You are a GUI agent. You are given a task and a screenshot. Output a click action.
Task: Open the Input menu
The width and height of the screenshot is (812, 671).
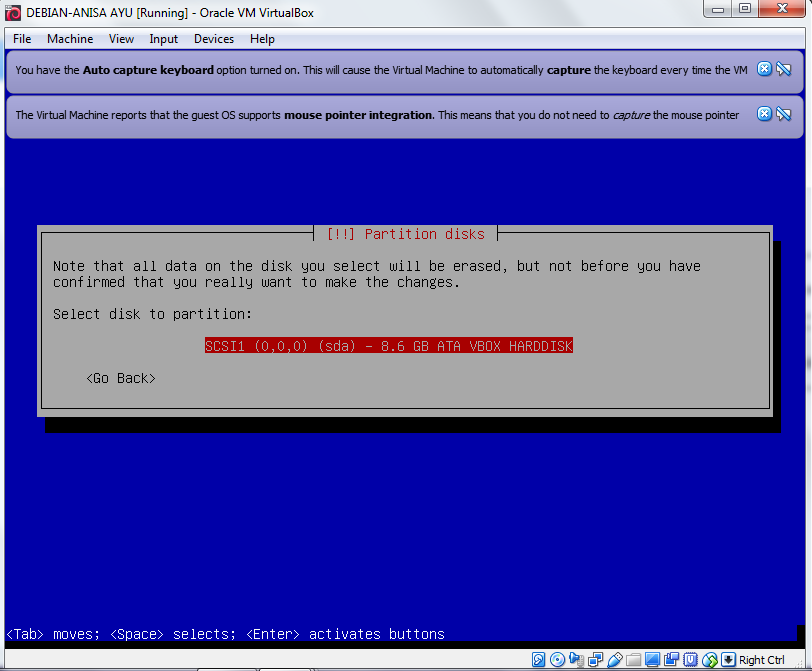163,39
